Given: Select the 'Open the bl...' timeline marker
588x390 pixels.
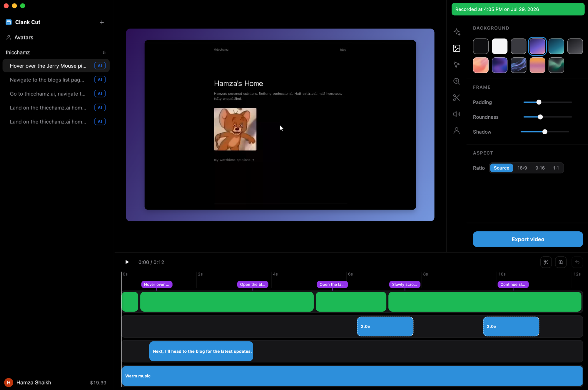Looking at the screenshot, I should tap(253, 284).
